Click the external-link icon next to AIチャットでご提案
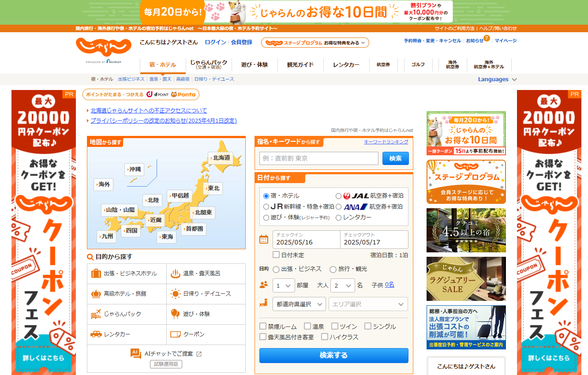This screenshot has height=375, width=588. (199, 354)
